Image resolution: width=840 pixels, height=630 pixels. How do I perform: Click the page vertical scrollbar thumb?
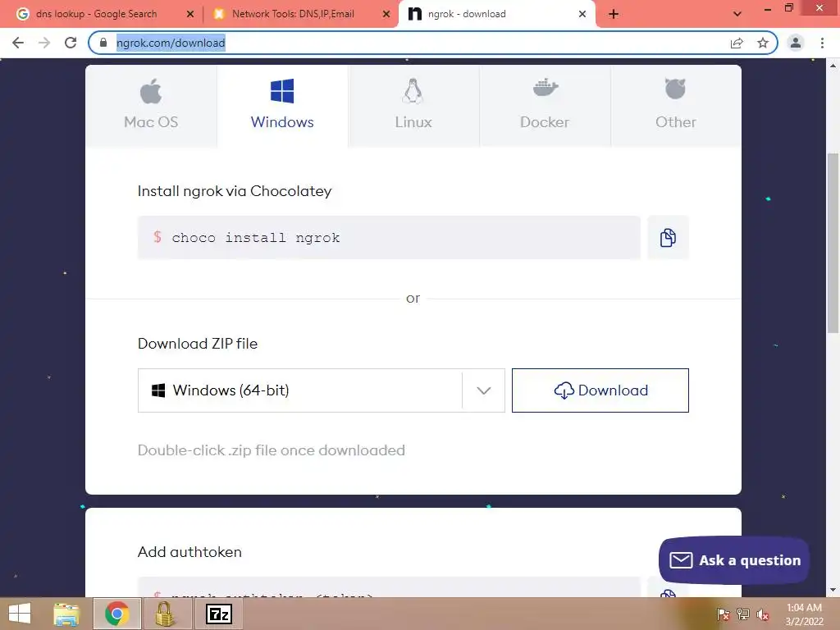(833, 243)
